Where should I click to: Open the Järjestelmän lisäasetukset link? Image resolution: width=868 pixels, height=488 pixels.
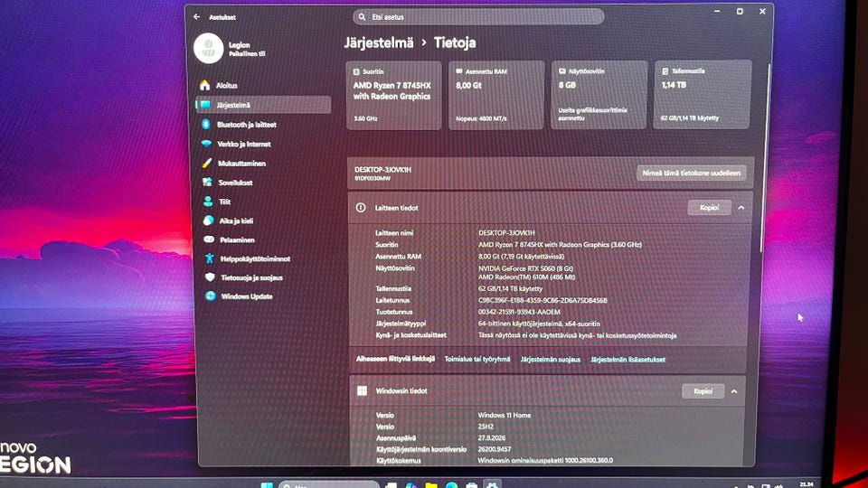point(627,360)
